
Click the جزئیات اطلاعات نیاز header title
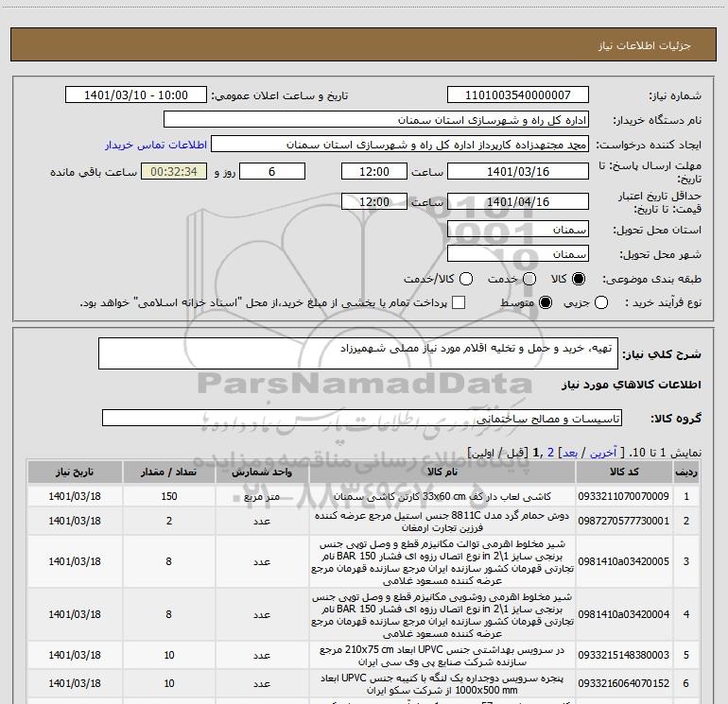(645, 45)
